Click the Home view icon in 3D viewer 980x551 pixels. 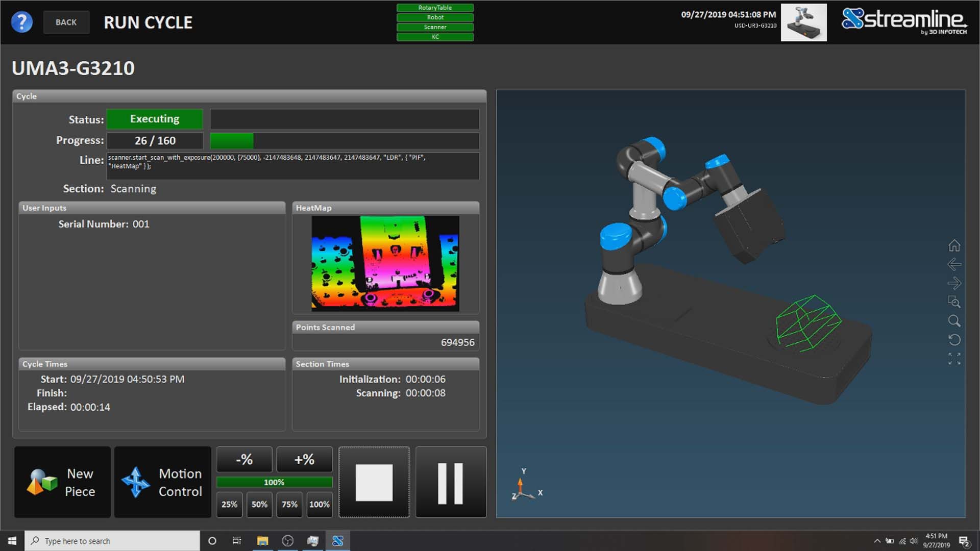pos(954,246)
